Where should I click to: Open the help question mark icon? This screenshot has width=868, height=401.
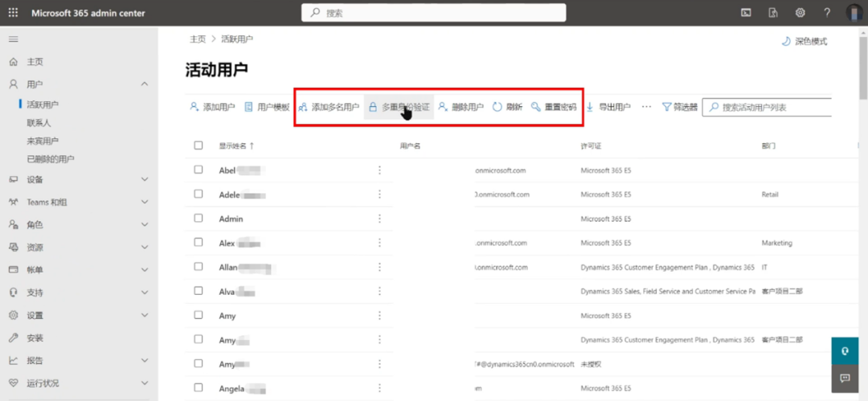(827, 13)
